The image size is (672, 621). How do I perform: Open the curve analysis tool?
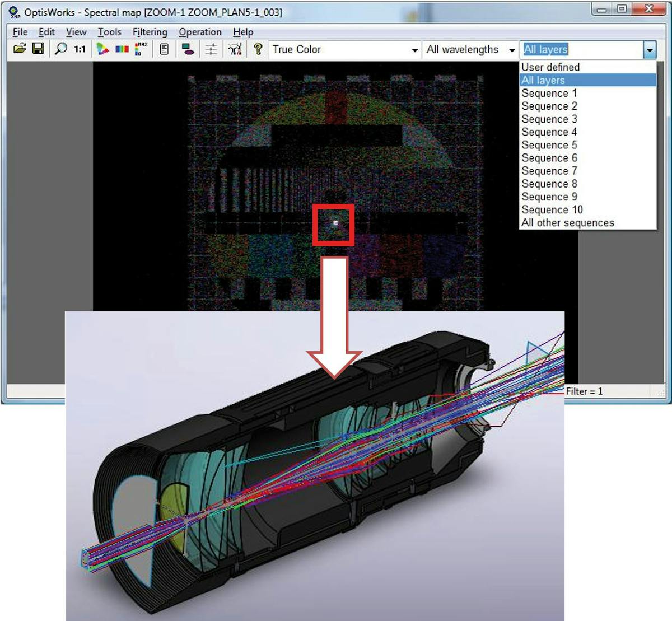click(235, 49)
